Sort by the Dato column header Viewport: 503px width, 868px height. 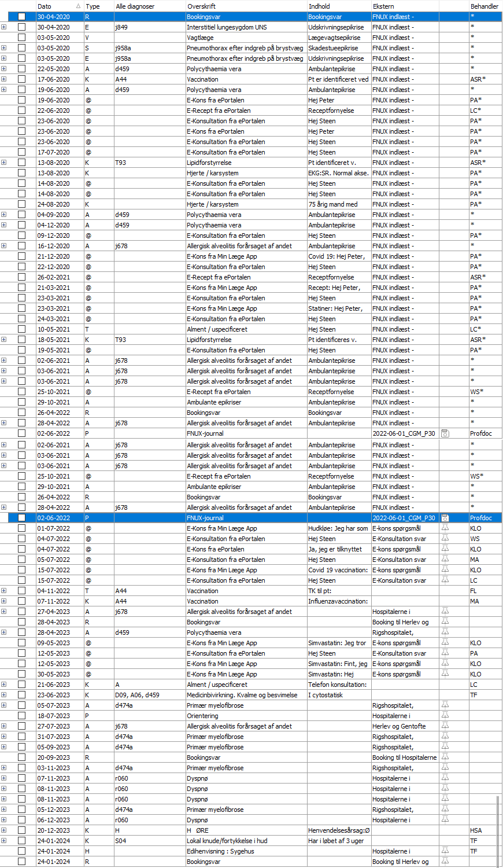(x=60, y=6)
